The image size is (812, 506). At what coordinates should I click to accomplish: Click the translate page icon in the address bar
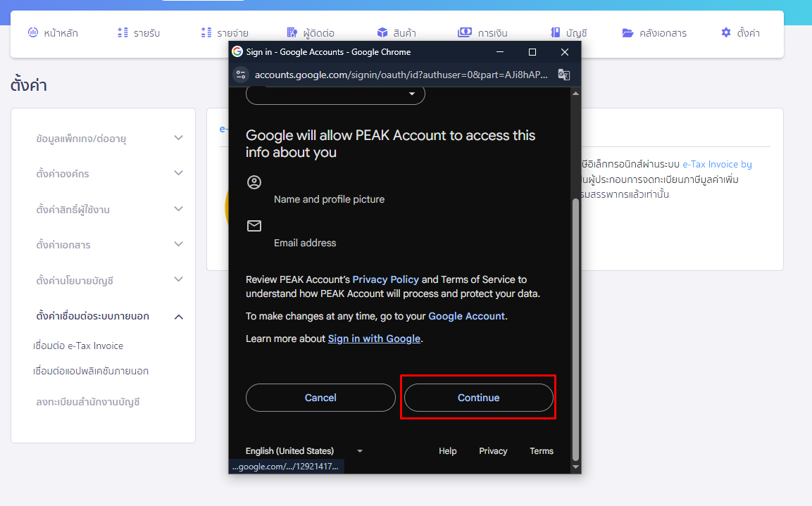point(563,75)
